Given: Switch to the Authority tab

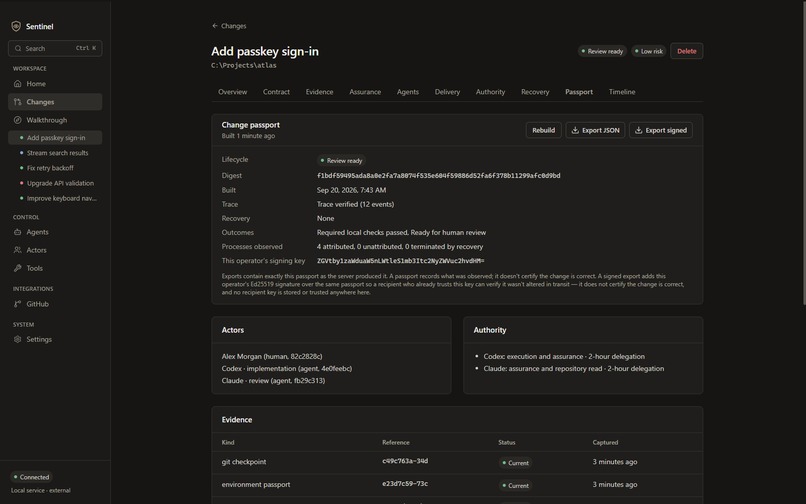Looking at the screenshot, I should (490, 92).
